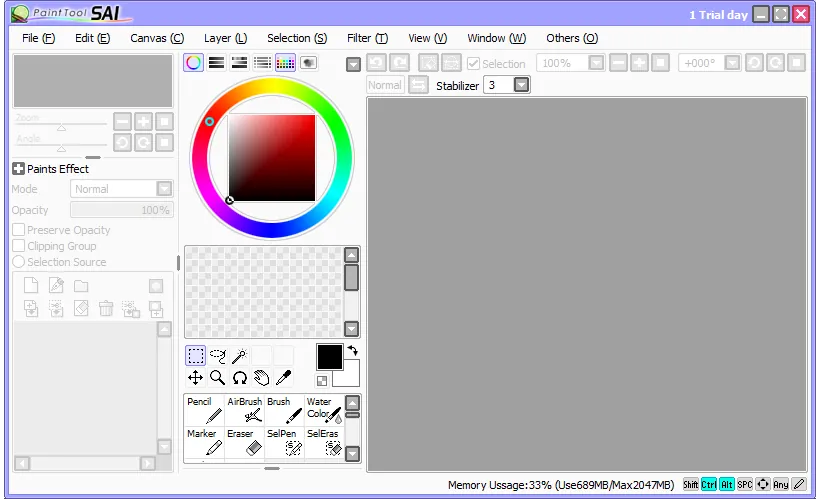
Task: Open the Window menu
Action: tap(497, 38)
